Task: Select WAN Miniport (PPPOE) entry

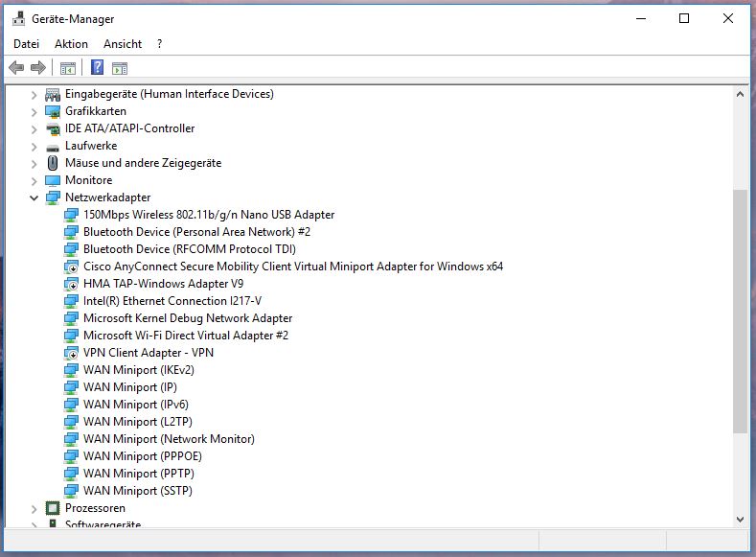Action: tap(143, 456)
